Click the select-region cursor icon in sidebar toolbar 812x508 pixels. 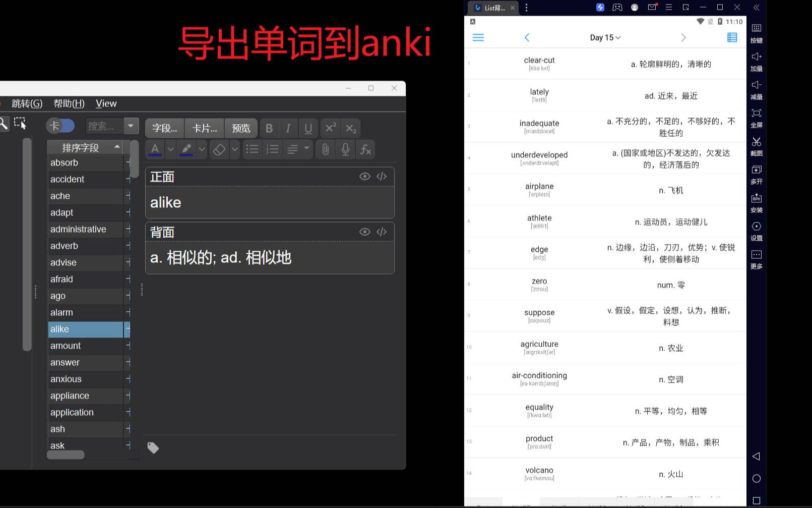coord(20,123)
